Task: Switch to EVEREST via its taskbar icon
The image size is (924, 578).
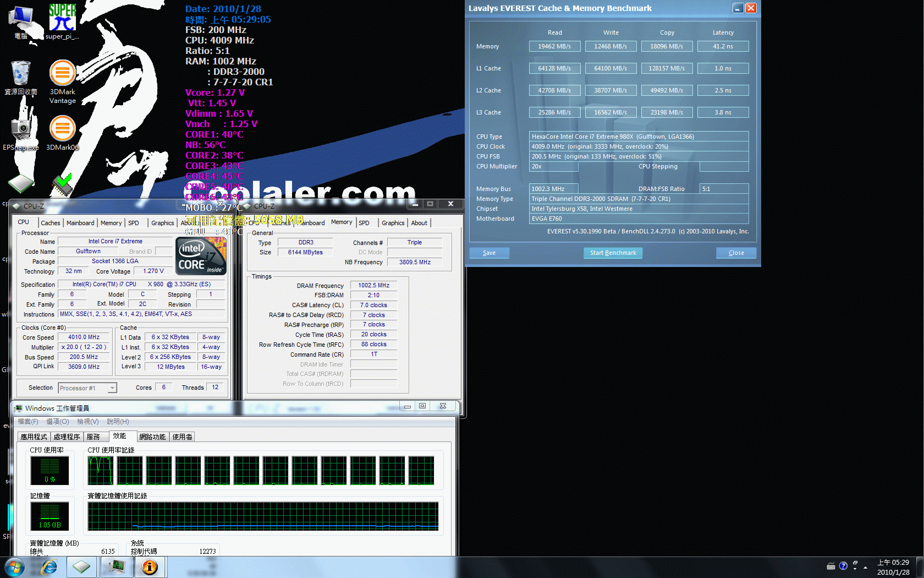Action: click(x=150, y=567)
